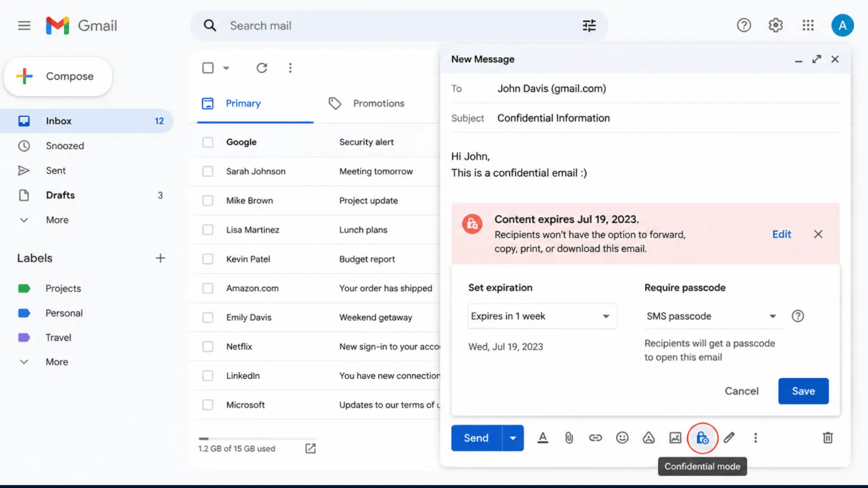The image size is (868, 488).
Task: Open passcode help question icon
Action: [x=798, y=316]
